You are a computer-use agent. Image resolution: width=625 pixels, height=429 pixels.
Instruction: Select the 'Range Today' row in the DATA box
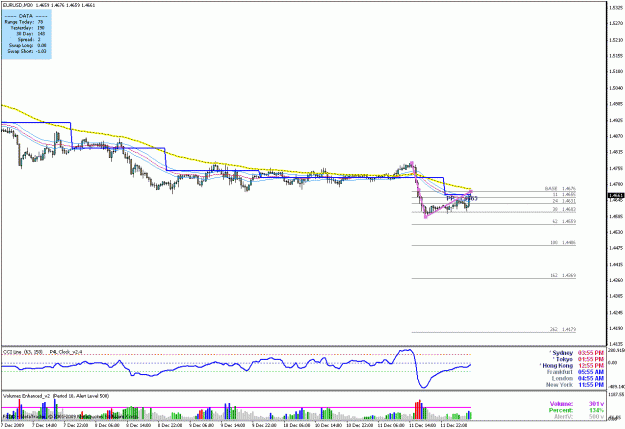pyautogui.click(x=24, y=22)
